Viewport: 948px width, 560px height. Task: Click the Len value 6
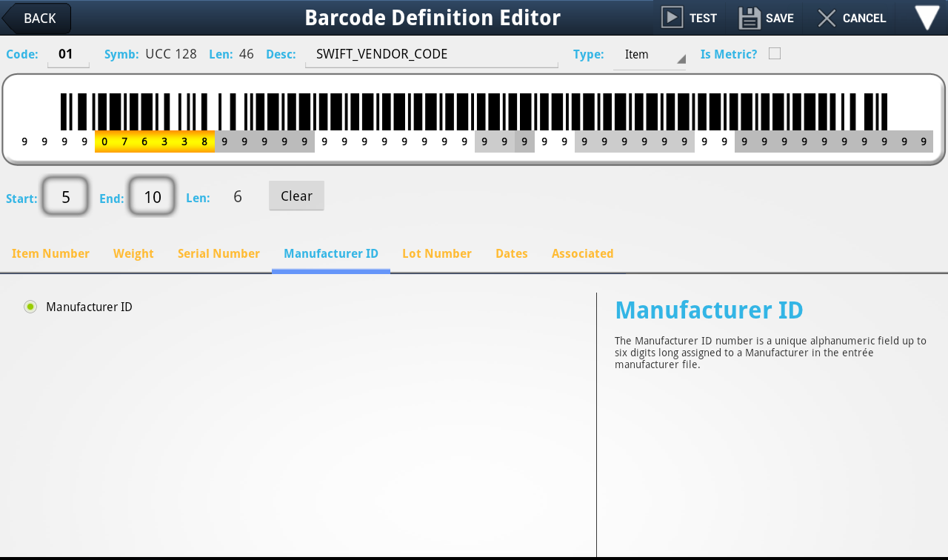coord(238,196)
